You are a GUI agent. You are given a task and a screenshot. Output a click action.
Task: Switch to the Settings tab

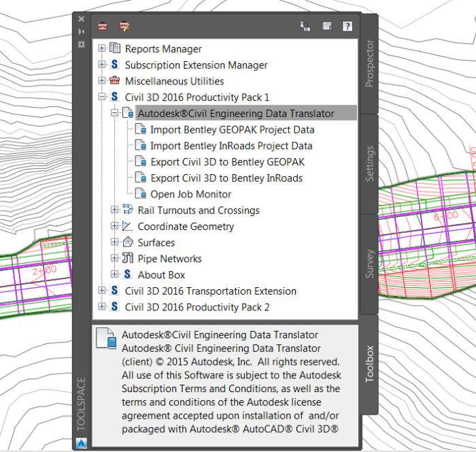click(x=369, y=164)
